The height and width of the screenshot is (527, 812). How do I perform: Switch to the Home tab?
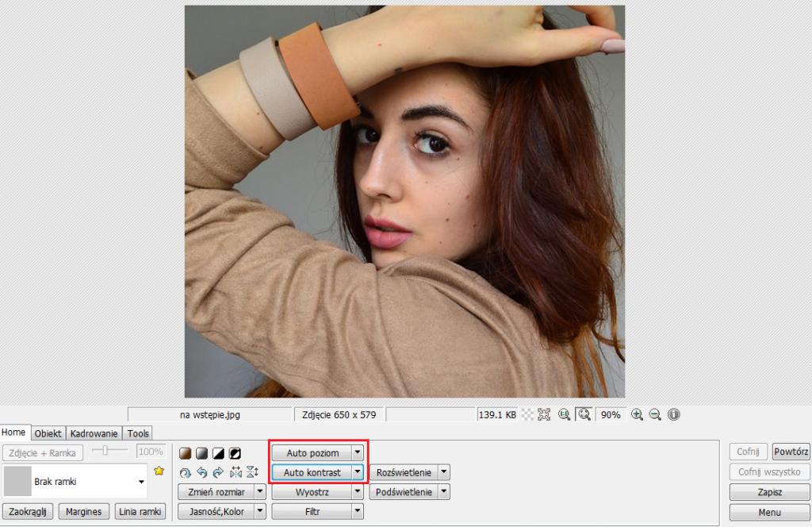click(x=13, y=433)
